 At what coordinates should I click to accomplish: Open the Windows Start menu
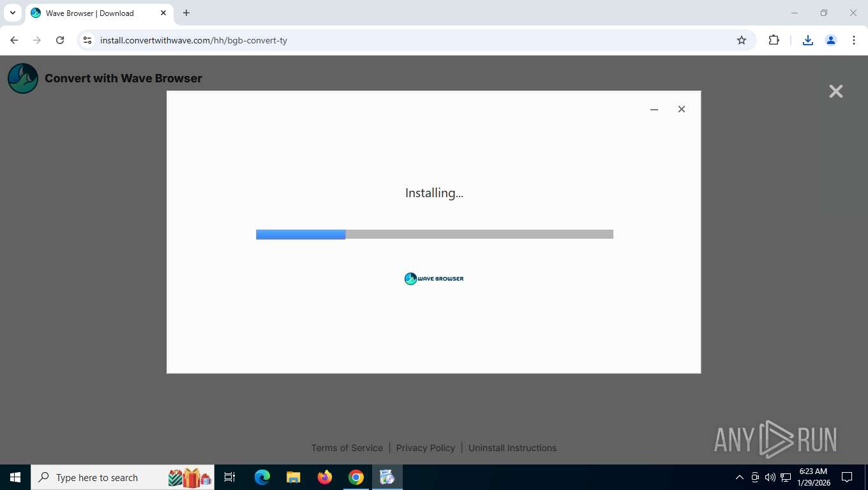pos(15,477)
